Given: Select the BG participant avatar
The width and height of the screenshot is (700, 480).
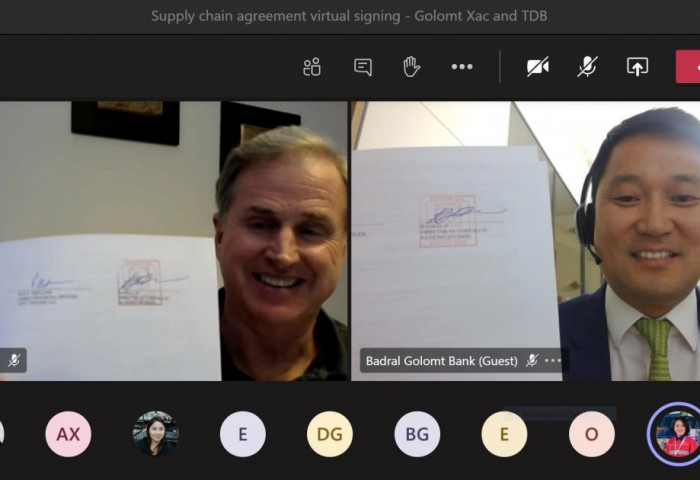Looking at the screenshot, I should 417,434.
